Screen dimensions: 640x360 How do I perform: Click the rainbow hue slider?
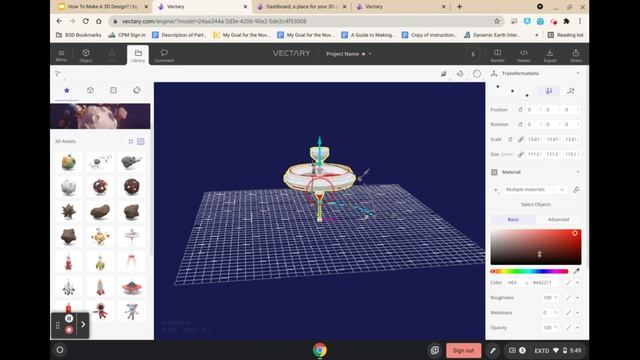[529, 271]
